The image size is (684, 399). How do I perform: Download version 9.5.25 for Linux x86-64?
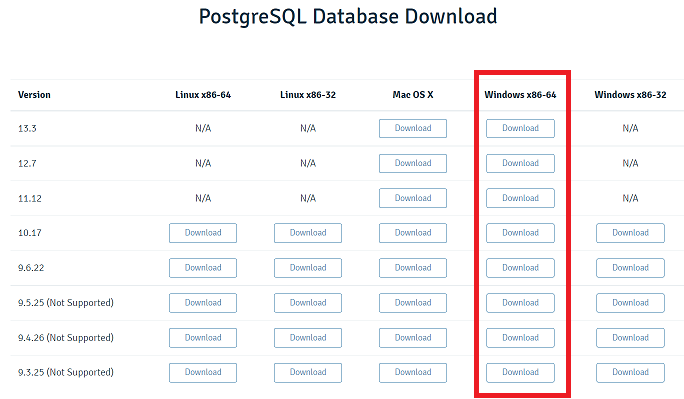pos(203,303)
